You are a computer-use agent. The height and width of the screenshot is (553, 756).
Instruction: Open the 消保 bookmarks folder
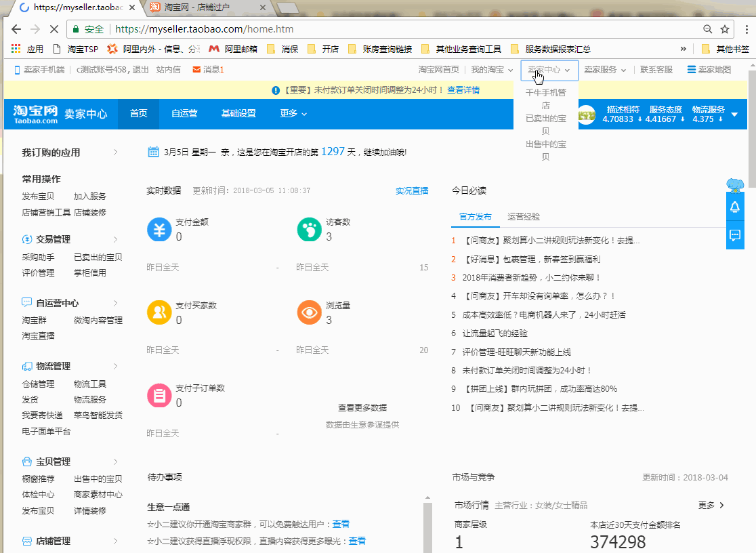[x=282, y=49]
